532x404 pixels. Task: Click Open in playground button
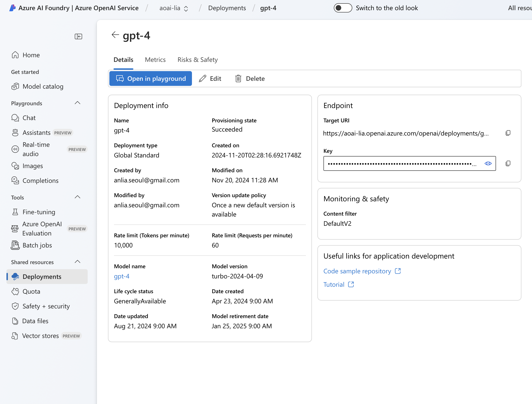(151, 78)
